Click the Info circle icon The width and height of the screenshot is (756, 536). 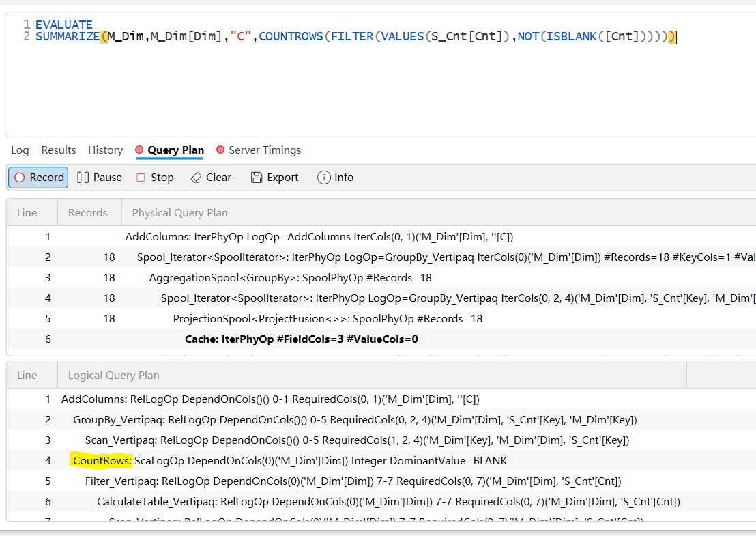324,178
